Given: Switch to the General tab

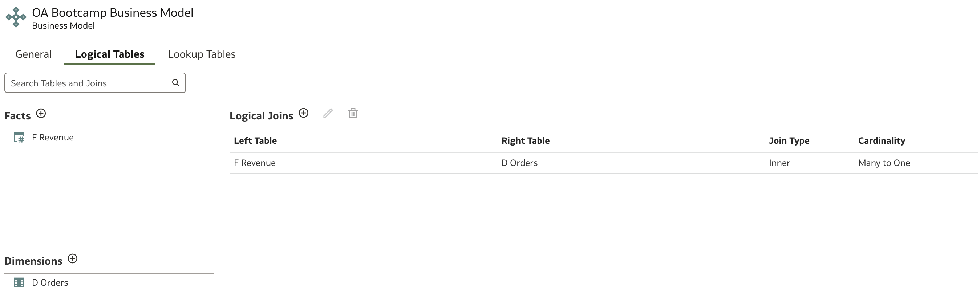Looking at the screenshot, I should tap(33, 54).
